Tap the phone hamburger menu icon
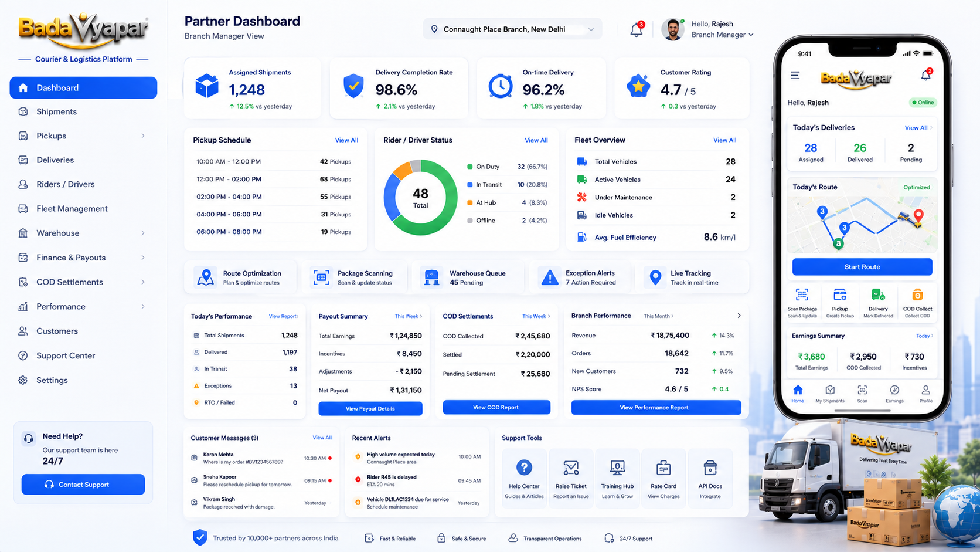 coord(795,75)
